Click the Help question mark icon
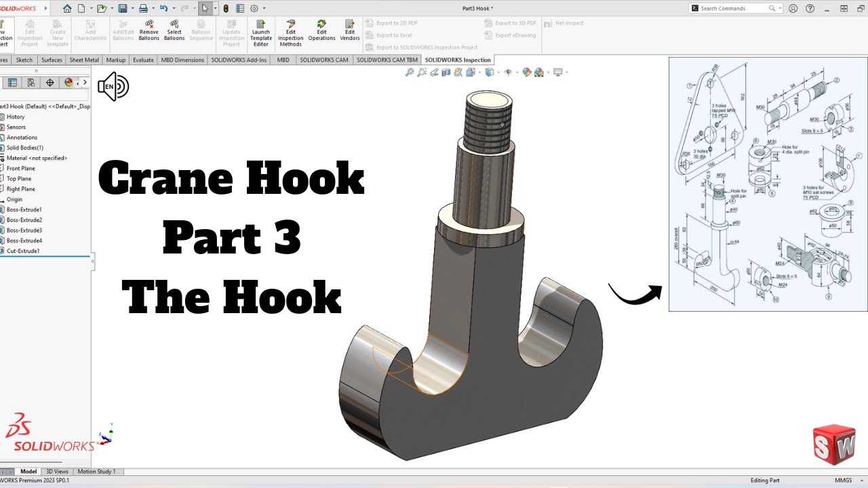868x488 pixels. (x=810, y=8)
